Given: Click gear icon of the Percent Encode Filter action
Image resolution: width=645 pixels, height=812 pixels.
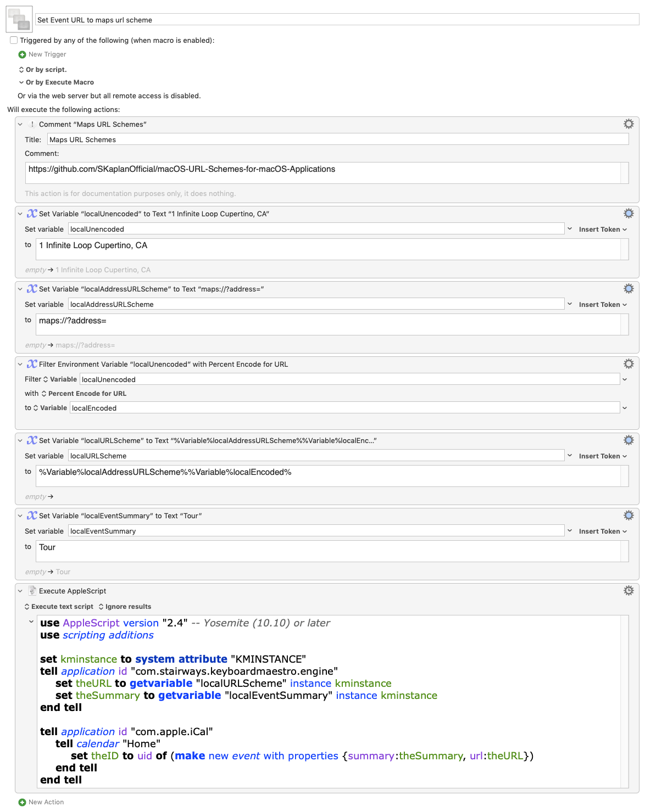Looking at the screenshot, I should point(629,364).
